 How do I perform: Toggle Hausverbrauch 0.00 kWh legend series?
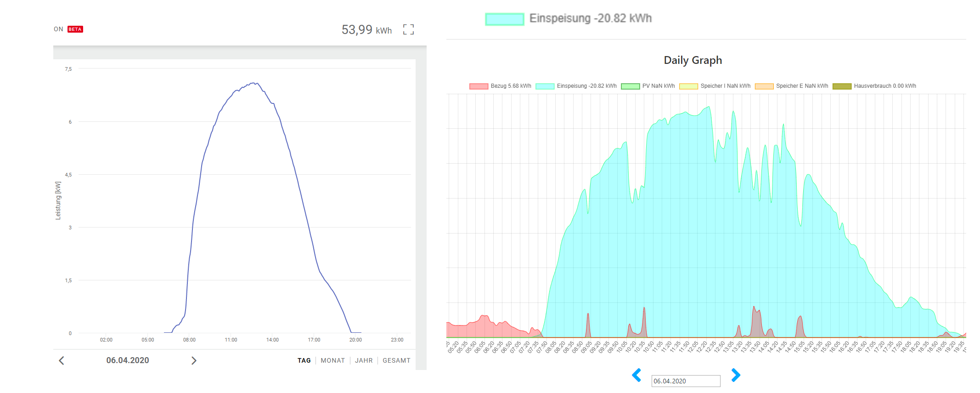pyautogui.click(x=874, y=86)
